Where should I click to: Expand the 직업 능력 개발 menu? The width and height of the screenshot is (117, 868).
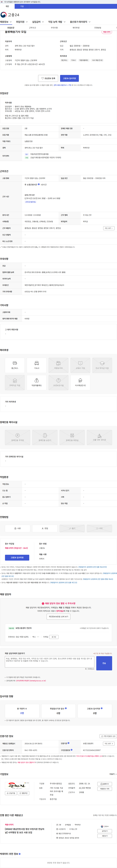(57, 22)
